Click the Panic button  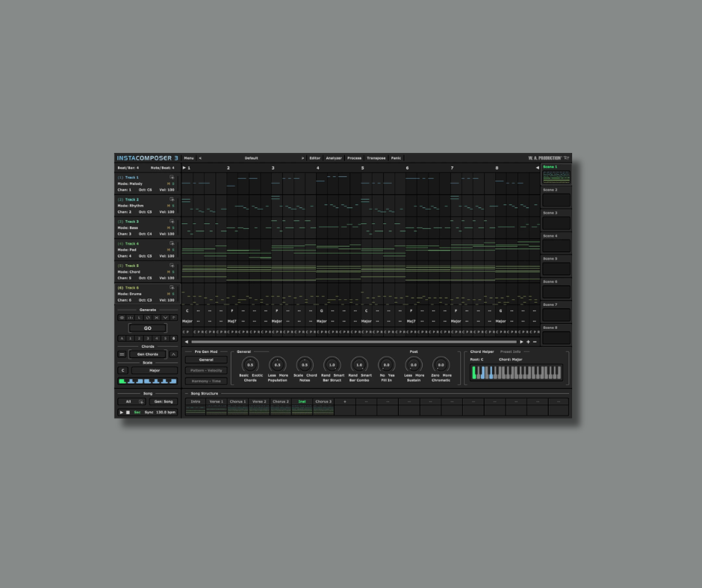[x=397, y=158]
